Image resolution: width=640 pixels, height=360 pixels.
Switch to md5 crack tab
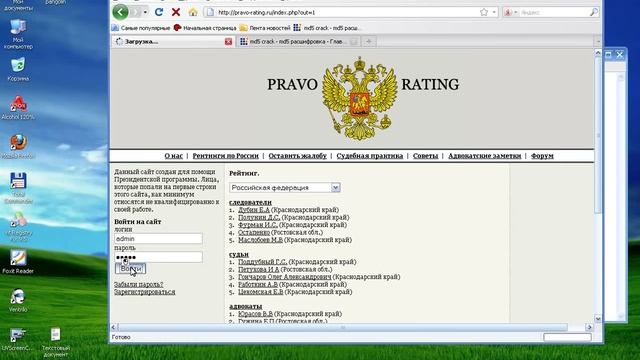click(298, 41)
